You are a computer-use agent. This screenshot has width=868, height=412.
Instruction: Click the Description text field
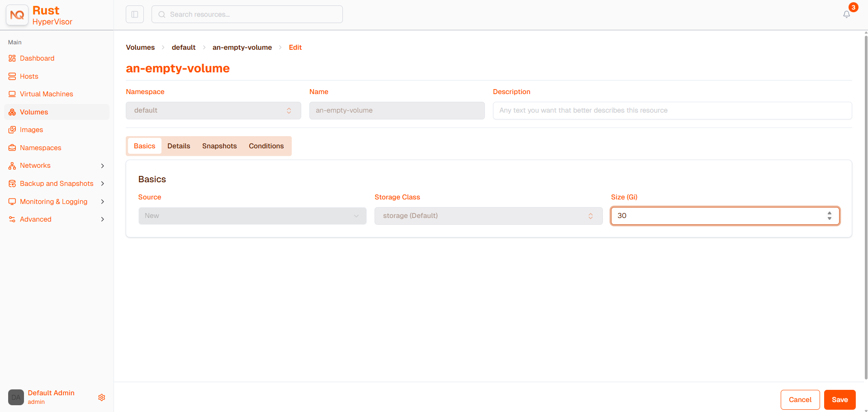point(672,110)
